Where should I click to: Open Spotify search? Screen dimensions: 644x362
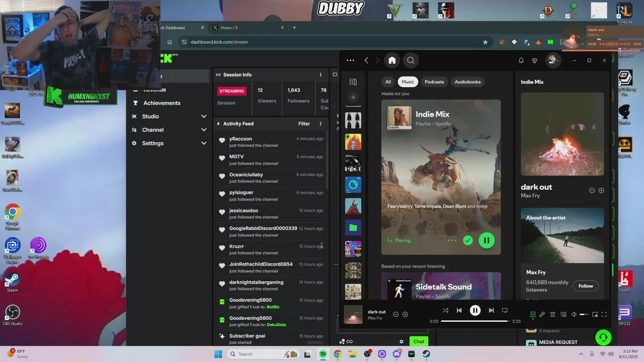pos(411,60)
